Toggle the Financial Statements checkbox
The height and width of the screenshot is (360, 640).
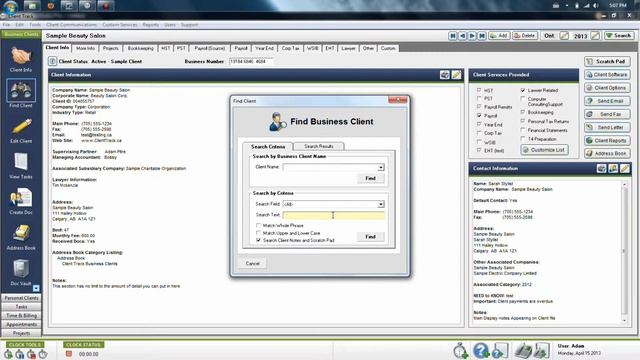click(x=523, y=130)
